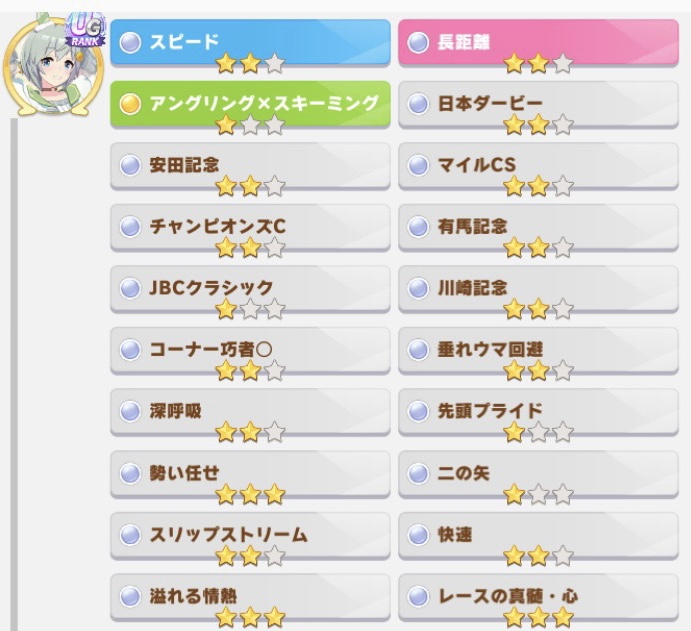Tap the orb icon next to チャンピオンズC

point(130,227)
